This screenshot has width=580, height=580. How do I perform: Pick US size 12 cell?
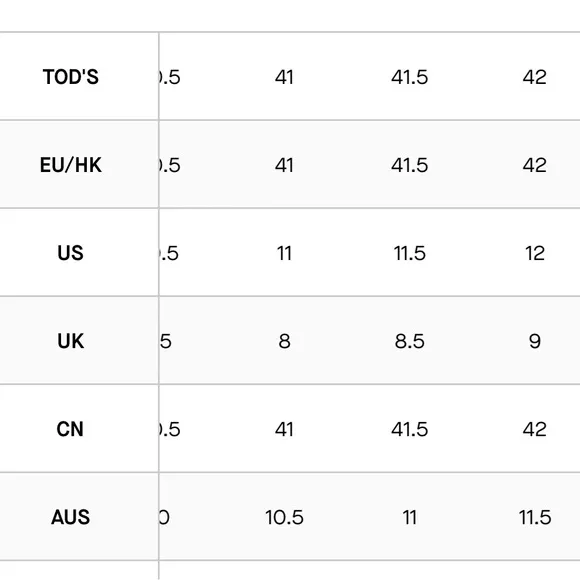tap(535, 253)
